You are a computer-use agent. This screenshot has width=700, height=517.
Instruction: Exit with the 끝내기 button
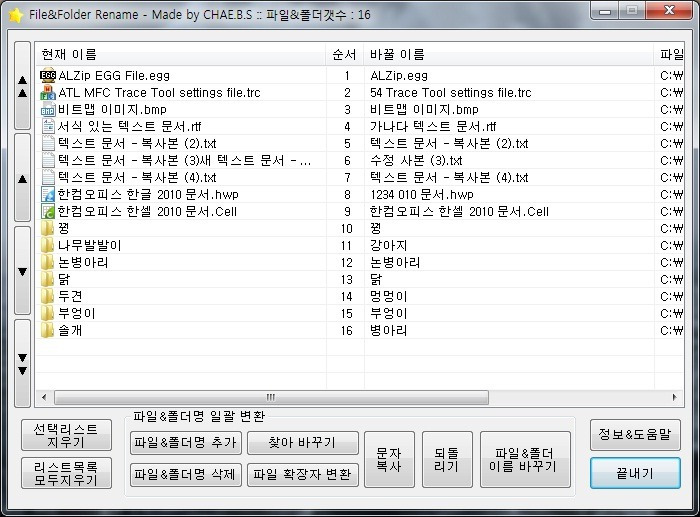point(635,473)
